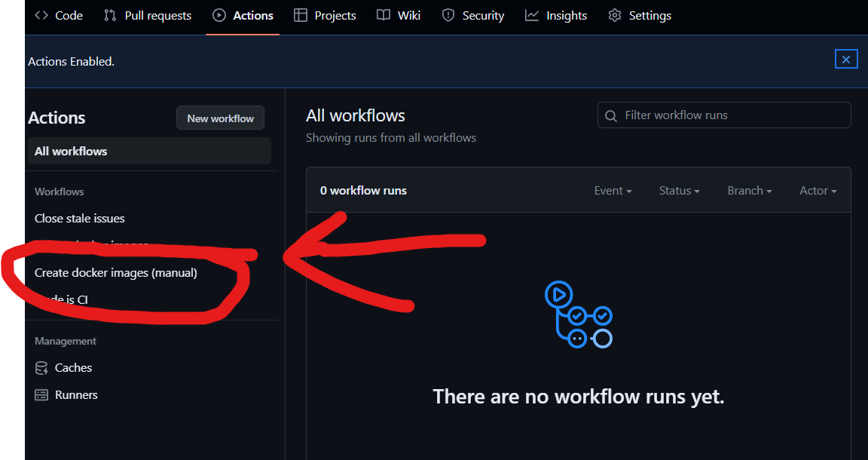Switch to the Actions tab
The image size is (868, 460).
click(x=243, y=16)
